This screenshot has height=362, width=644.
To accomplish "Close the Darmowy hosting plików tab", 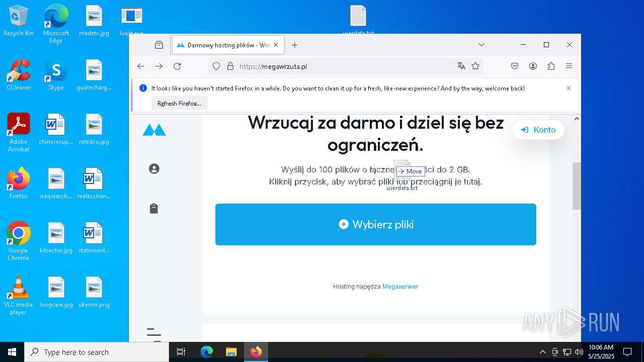I will point(276,45).
